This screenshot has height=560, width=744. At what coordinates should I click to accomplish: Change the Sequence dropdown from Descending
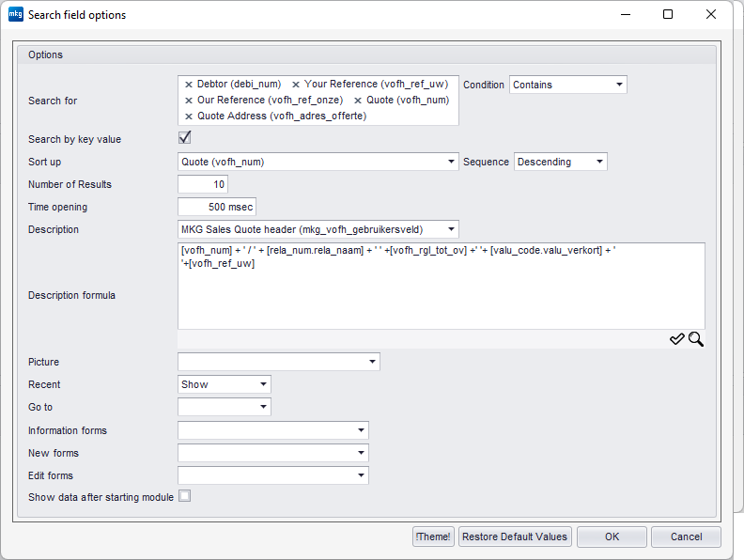click(561, 162)
